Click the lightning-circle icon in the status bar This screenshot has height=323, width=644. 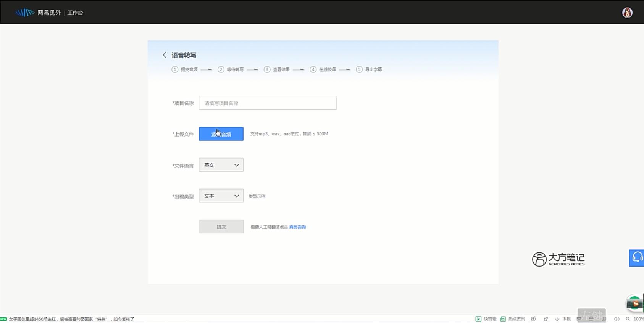tap(533, 319)
